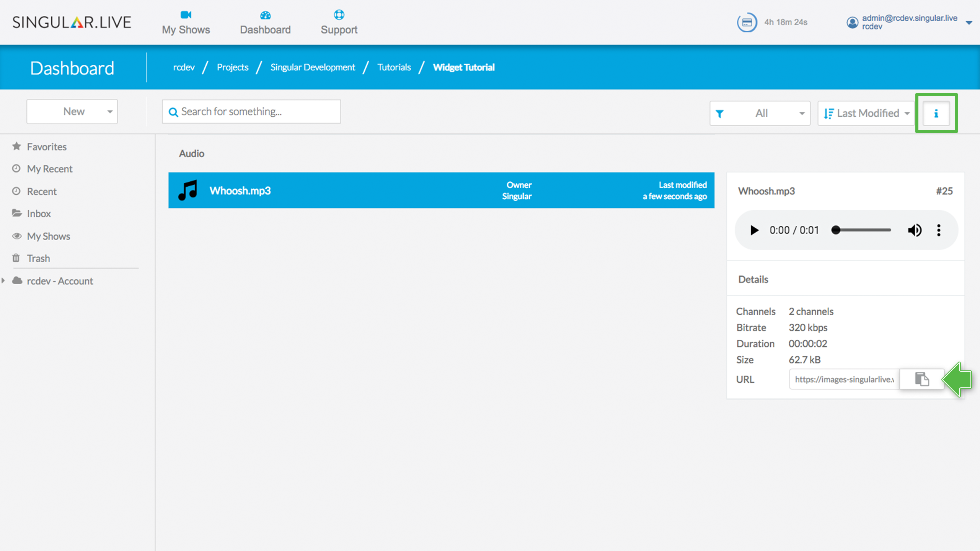Click the credit timer card icon

tap(747, 22)
